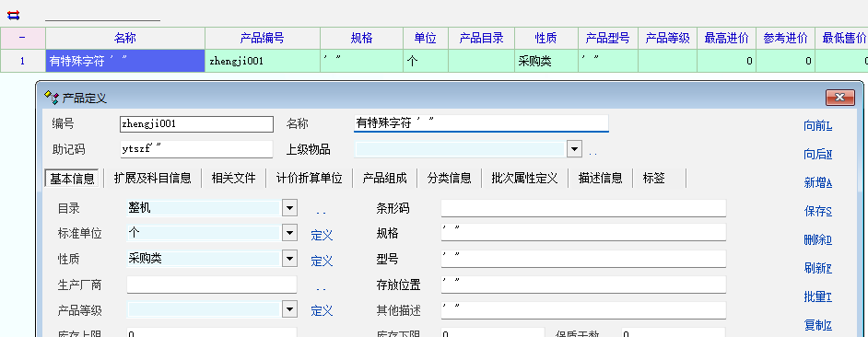Click the 产品定义 dialog title icon
The width and height of the screenshot is (868, 337).
tap(52, 98)
